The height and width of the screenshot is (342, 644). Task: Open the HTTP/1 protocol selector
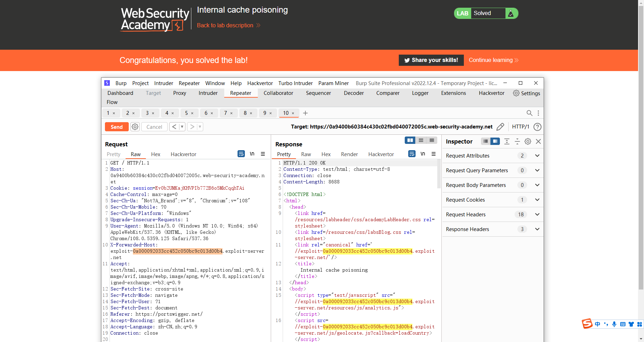coord(521,127)
